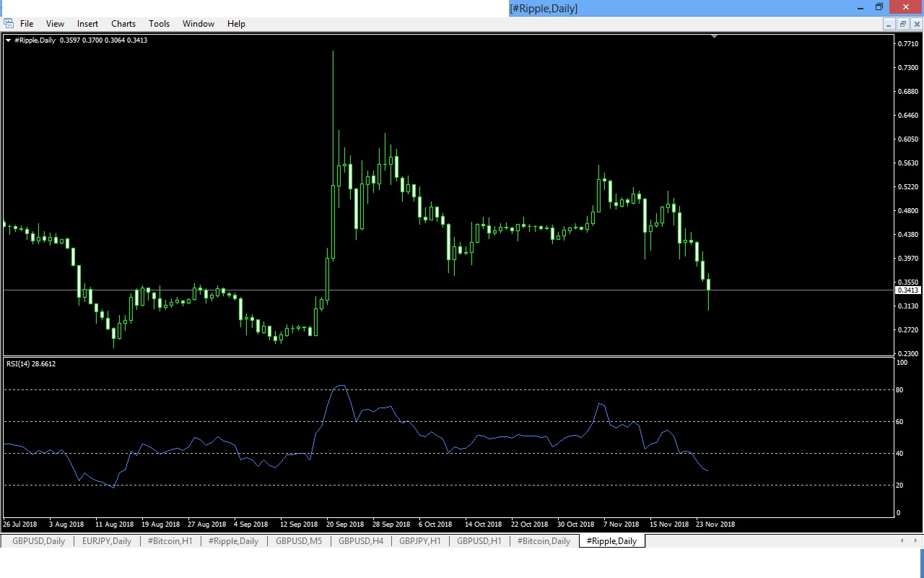Screen dimensions: 924x578
Task: Open the Window menu
Action: point(198,24)
